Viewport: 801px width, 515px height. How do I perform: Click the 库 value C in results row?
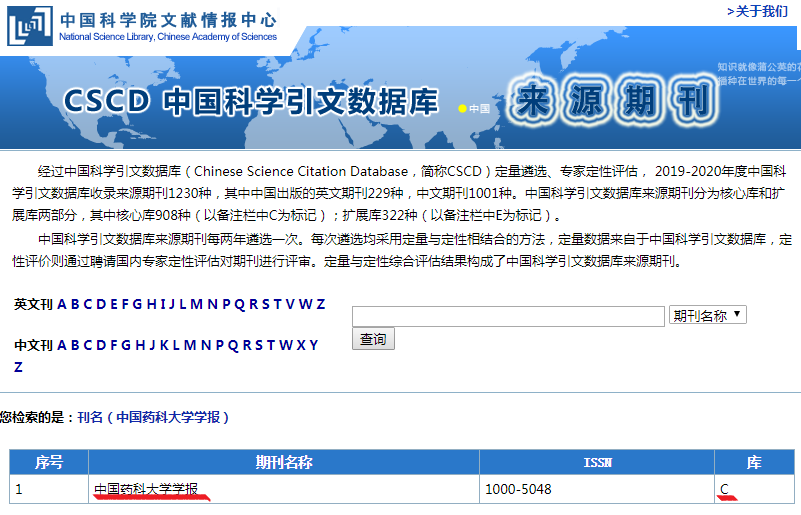coord(724,489)
